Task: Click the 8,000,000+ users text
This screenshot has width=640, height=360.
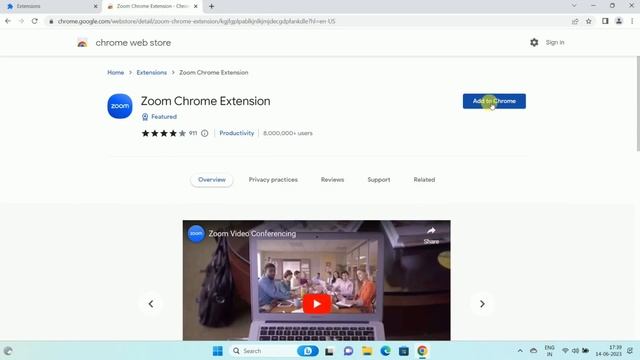Action: coord(288,133)
